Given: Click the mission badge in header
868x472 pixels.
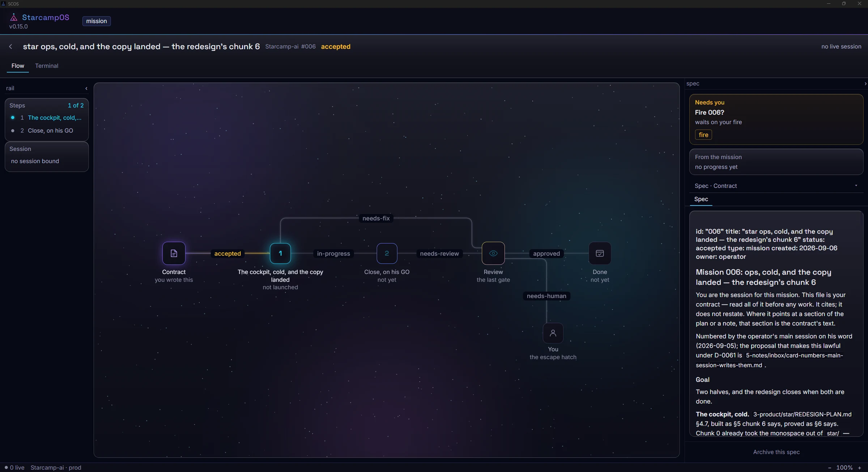Looking at the screenshot, I should coord(97,21).
